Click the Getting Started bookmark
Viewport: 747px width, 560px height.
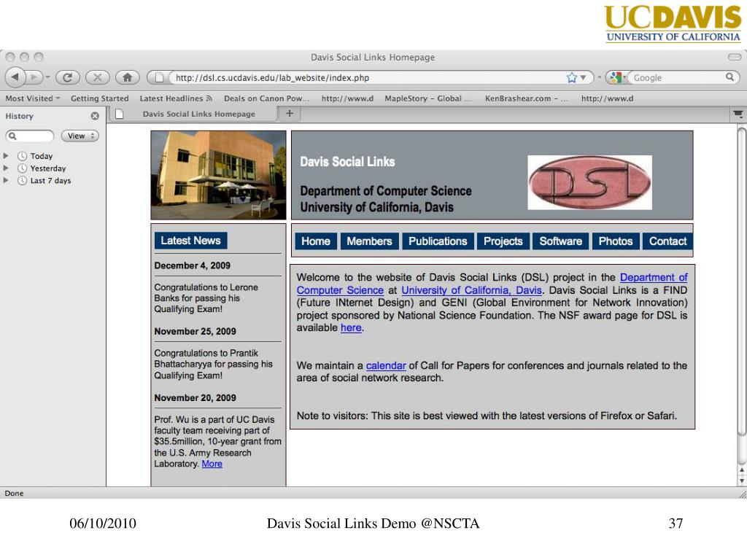(x=99, y=98)
